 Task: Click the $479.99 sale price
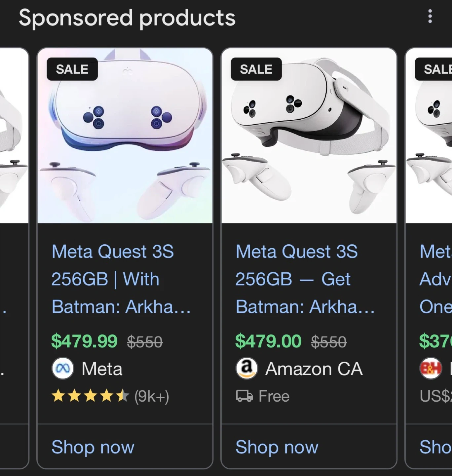tap(84, 341)
